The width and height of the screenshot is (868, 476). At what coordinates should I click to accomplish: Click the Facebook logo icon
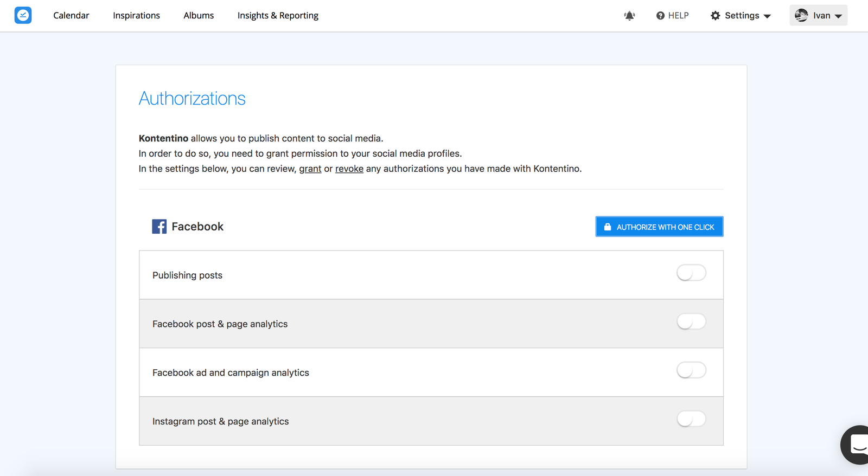[x=159, y=227]
